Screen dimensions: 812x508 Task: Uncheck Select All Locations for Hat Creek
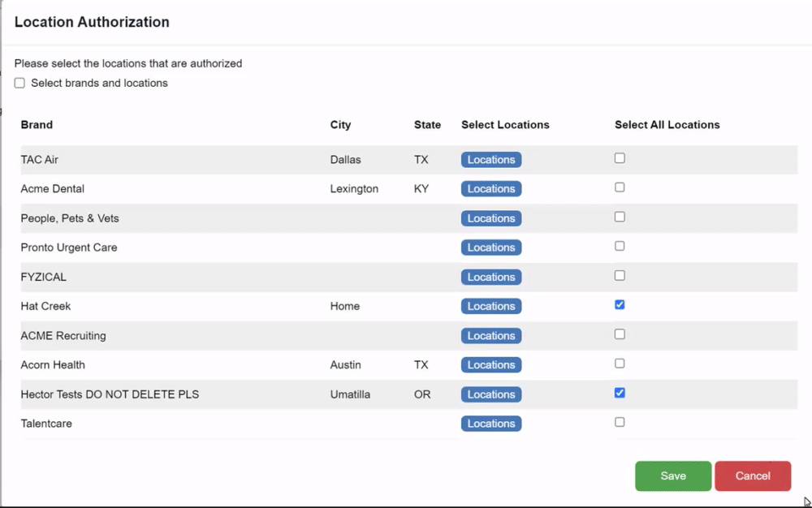pyautogui.click(x=620, y=305)
